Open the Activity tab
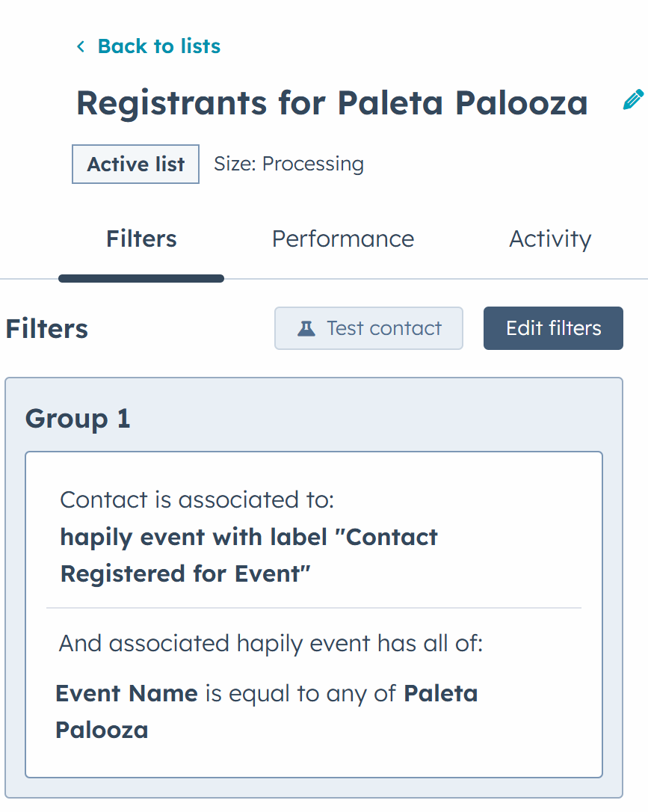Image resolution: width=648 pixels, height=812 pixels. 550,239
